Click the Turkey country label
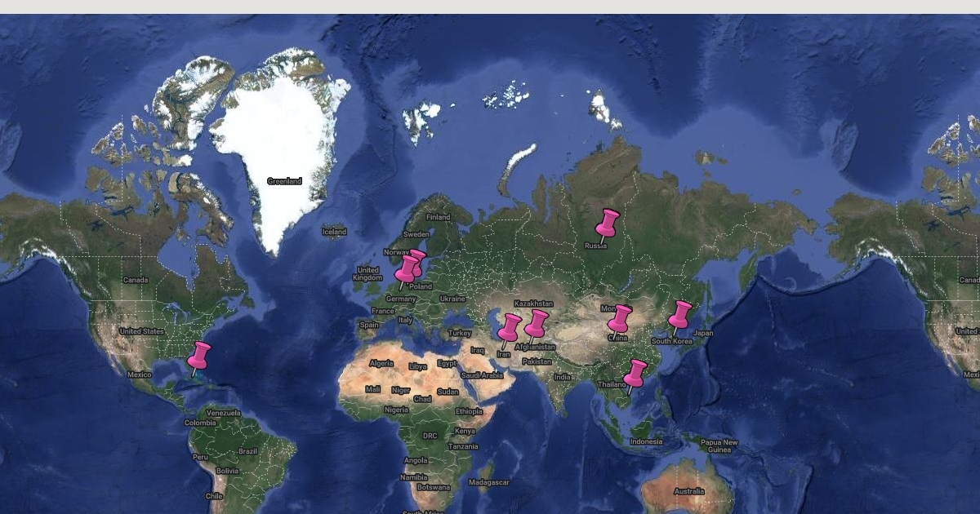This screenshot has height=514, width=980. point(460,333)
